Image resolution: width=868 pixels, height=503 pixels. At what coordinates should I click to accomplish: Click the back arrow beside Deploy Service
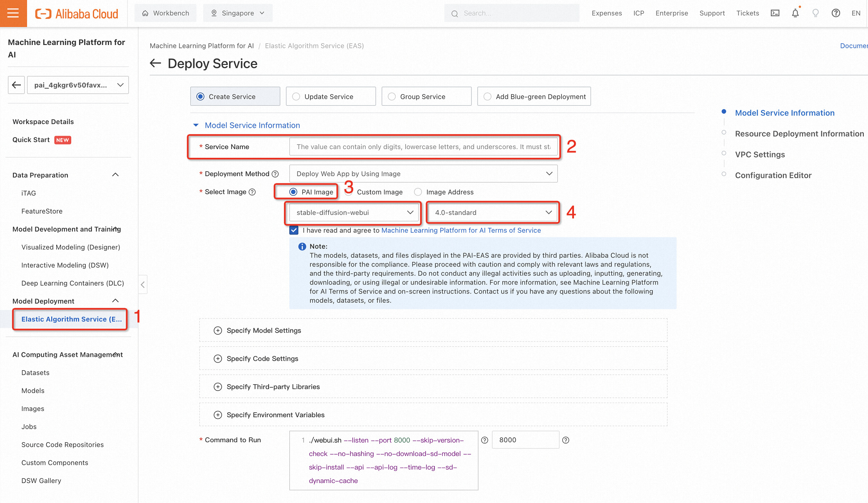[155, 63]
